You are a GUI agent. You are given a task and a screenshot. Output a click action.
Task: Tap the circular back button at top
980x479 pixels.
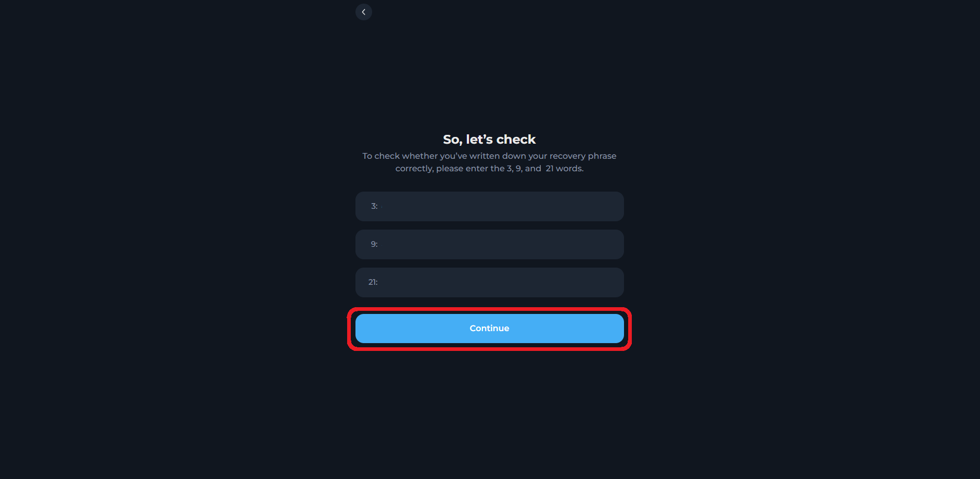tap(364, 12)
